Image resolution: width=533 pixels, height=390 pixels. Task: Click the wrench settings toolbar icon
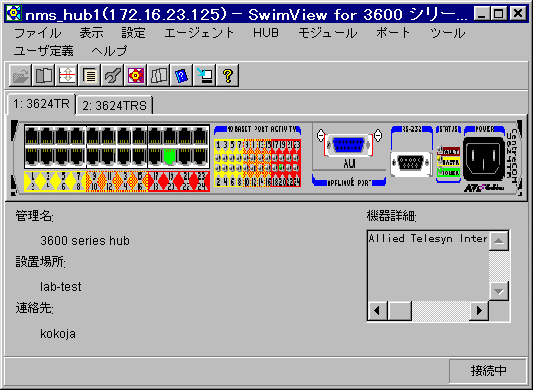point(113,75)
